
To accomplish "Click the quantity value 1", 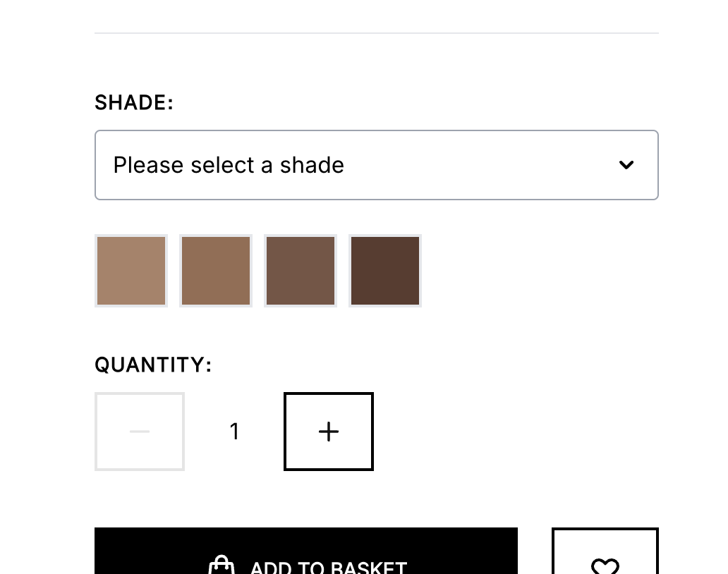I will pos(234,432).
